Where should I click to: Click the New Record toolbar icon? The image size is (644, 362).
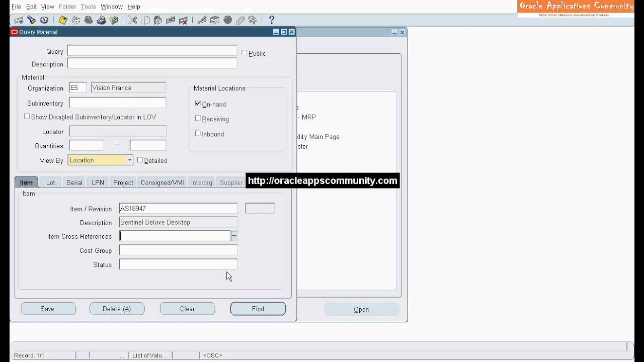click(19, 20)
